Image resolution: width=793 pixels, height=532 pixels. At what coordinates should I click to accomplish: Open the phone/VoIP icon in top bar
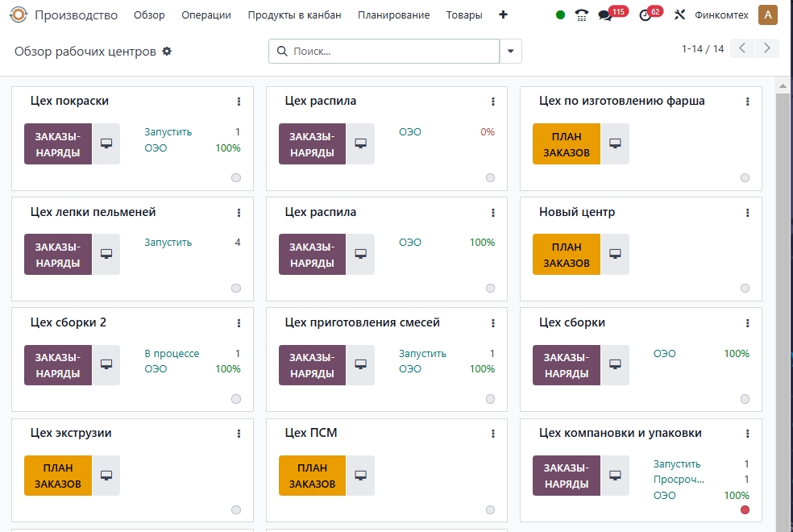point(582,15)
